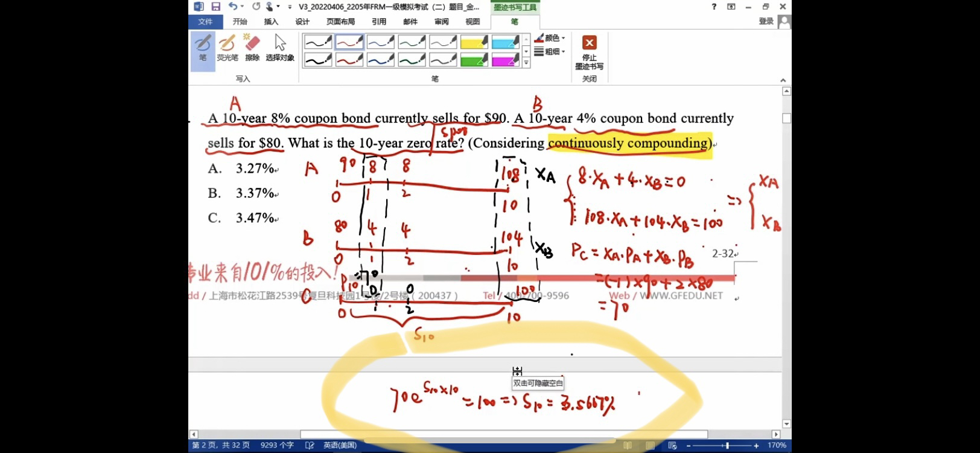The width and height of the screenshot is (980, 453).
Task: Click 停止墨迹书写 to stop inking
Action: tap(590, 53)
